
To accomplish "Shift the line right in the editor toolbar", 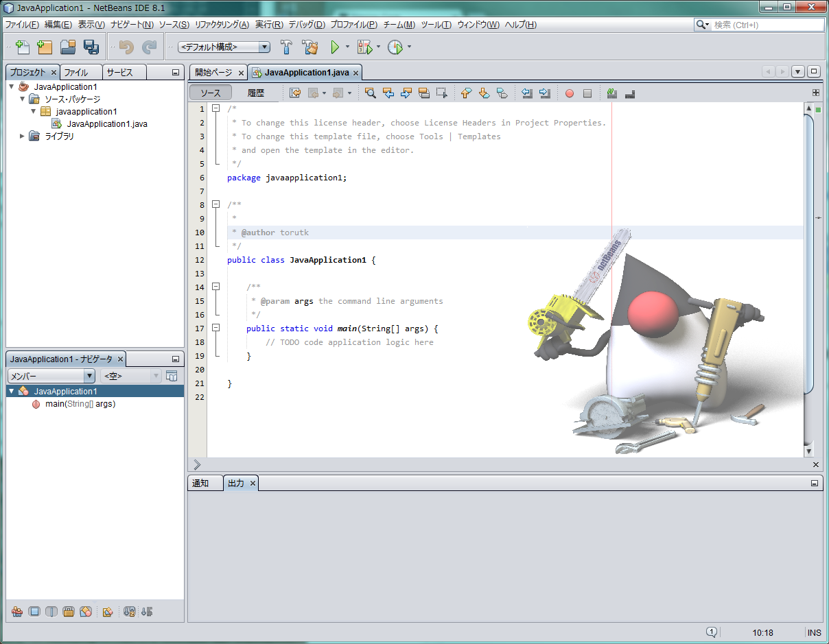I will 545,93.
